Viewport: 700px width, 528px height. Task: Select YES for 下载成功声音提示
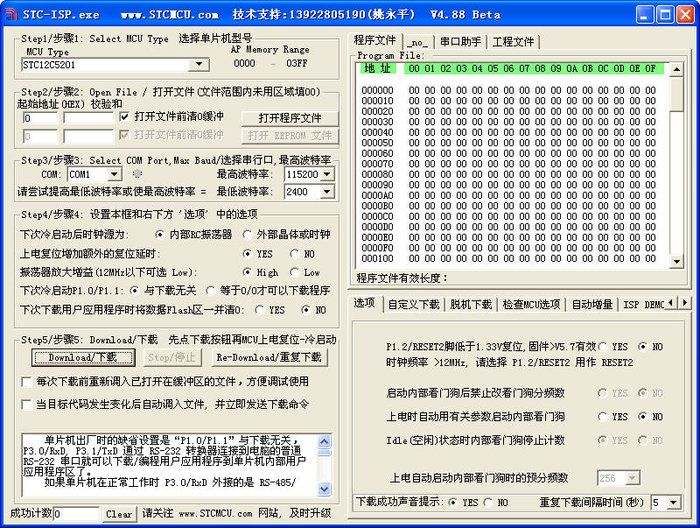[x=453, y=503]
